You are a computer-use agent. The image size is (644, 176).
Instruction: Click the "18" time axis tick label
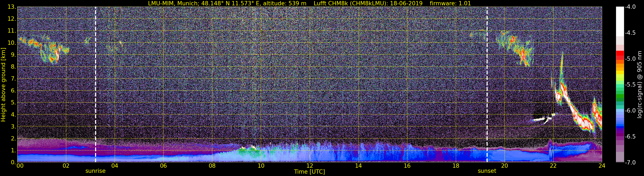[x=456, y=166]
